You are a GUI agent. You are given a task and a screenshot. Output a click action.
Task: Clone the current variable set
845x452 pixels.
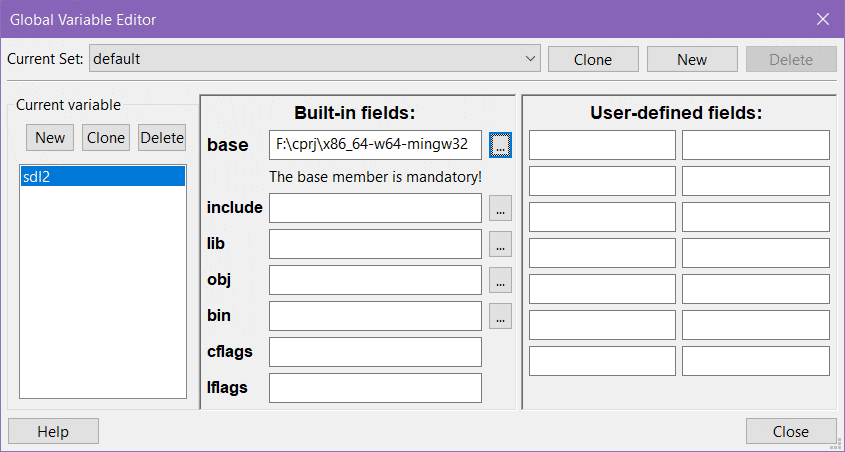pos(593,59)
